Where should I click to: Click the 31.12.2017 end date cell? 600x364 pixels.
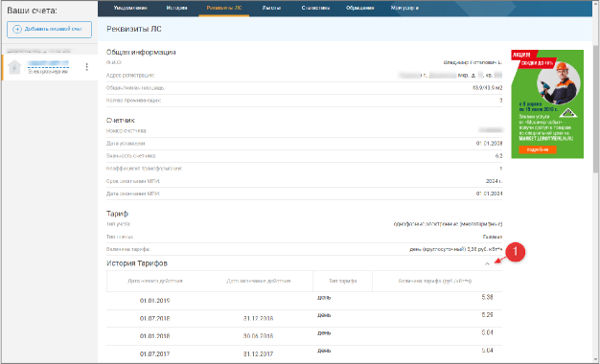coord(258,354)
